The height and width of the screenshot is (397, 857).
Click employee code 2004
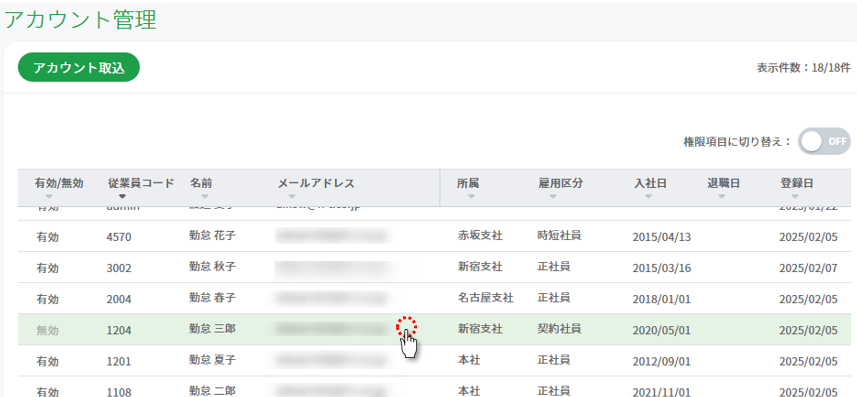click(x=119, y=300)
